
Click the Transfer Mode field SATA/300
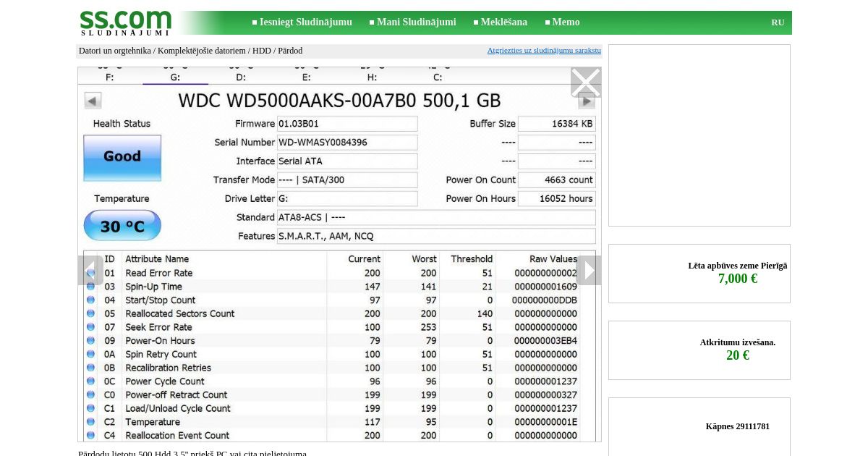[347, 180]
